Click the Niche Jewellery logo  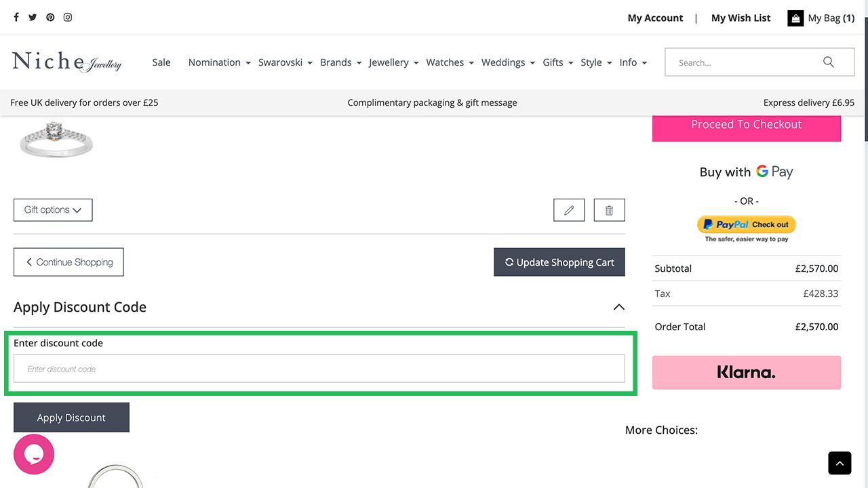66,62
